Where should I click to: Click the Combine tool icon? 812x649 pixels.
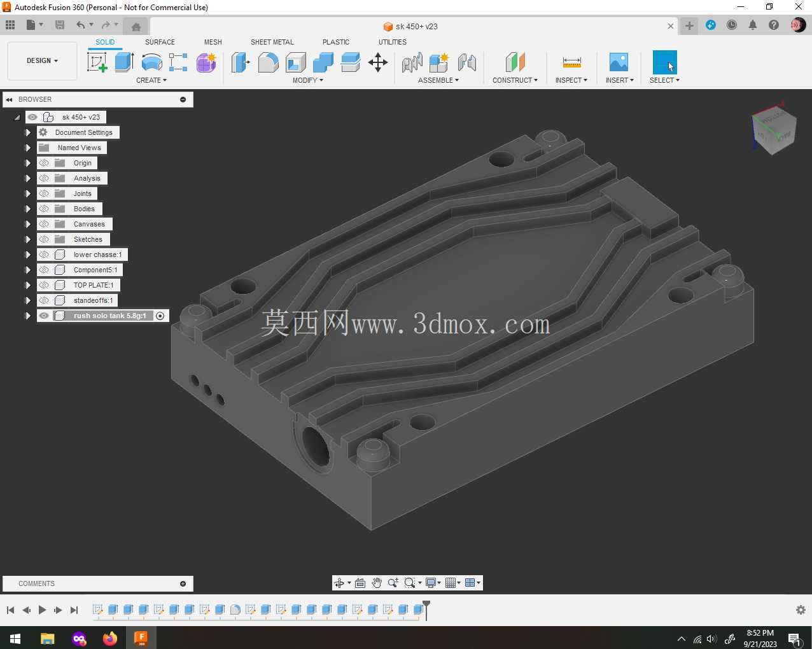pos(323,62)
